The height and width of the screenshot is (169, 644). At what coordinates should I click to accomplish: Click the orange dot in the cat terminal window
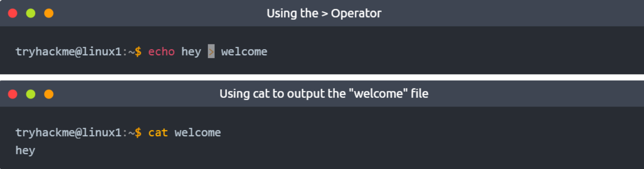click(49, 94)
